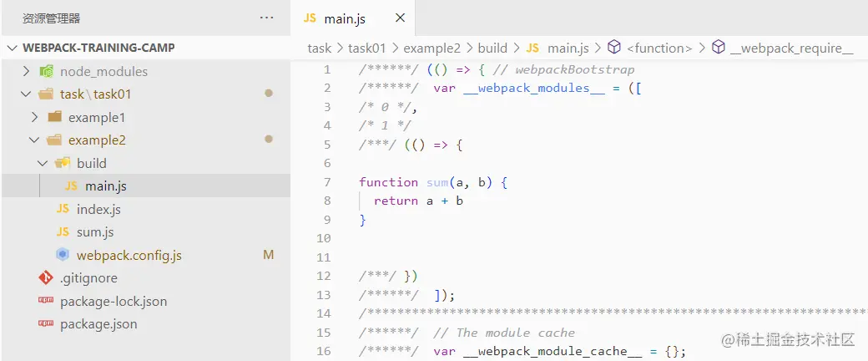Click line number 16 in gutter
Screen dimensions: 868x361
click(324, 351)
